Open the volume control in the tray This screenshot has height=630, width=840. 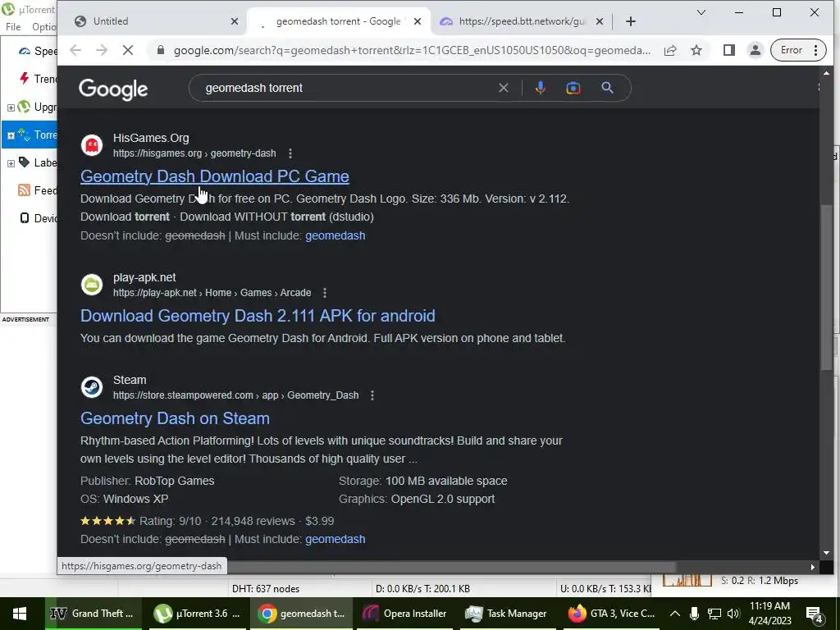(x=733, y=614)
